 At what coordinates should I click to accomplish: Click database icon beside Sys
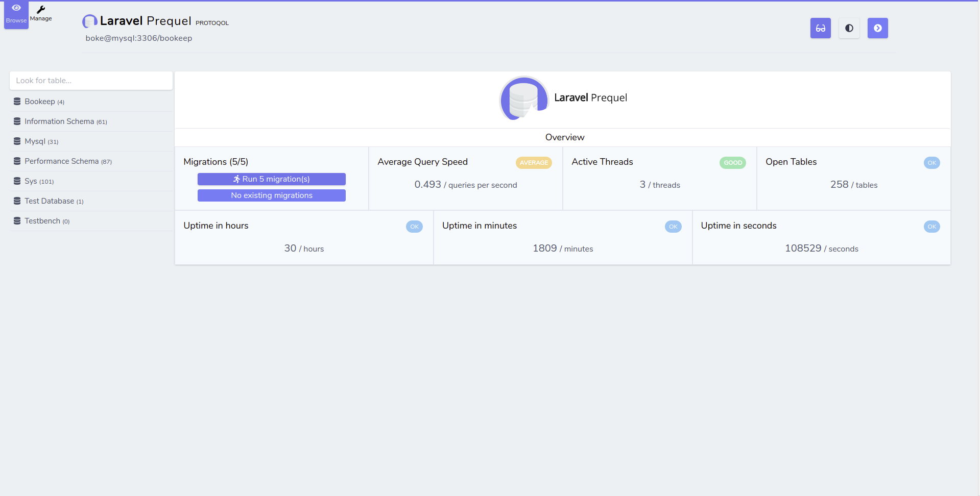pyautogui.click(x=17, y=181)
